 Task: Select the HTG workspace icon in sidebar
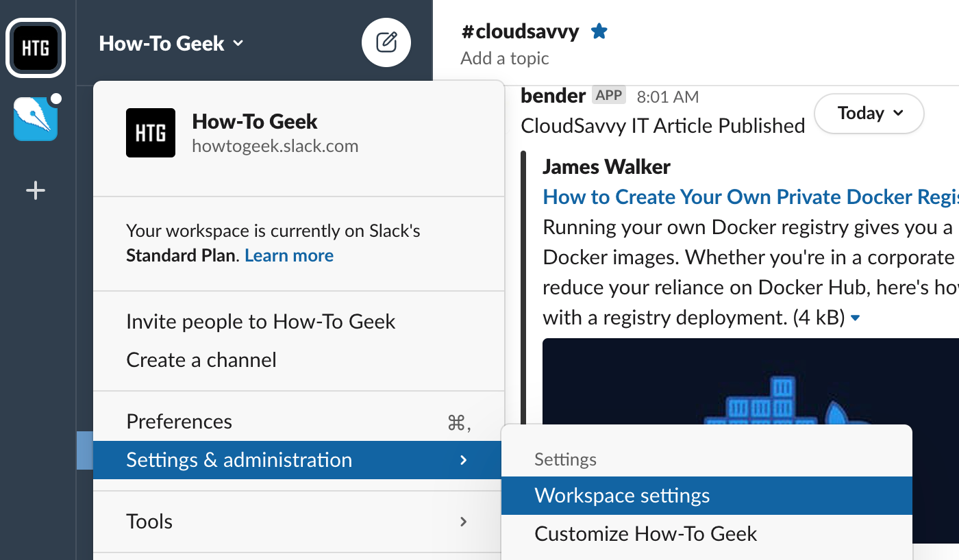[x=36, y=48]
